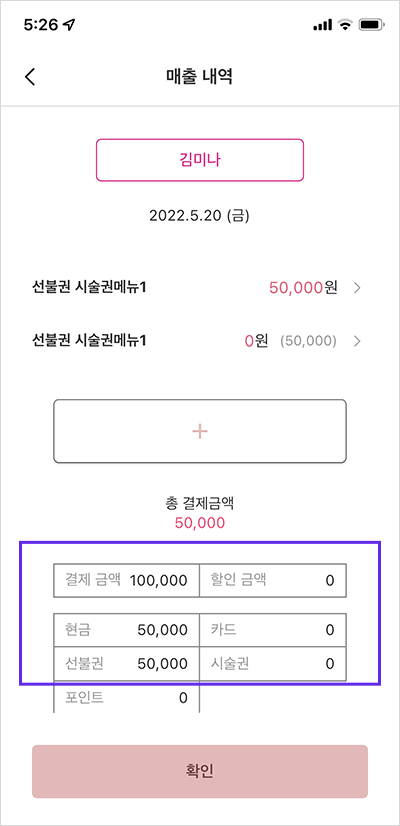Tap the location arrow next to the time
Screen dimensions: 400x826
[x=69, y=25]
